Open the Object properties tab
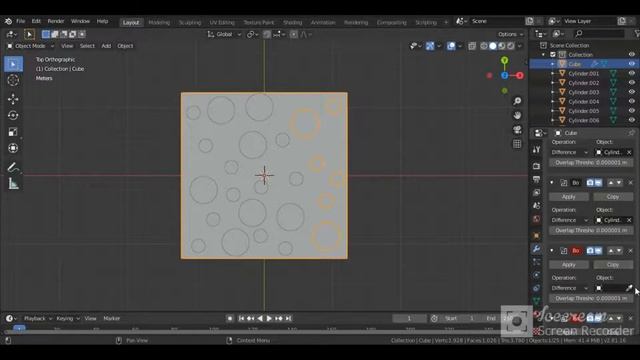The height and width of the screenshot is (360, 640). 536,236
